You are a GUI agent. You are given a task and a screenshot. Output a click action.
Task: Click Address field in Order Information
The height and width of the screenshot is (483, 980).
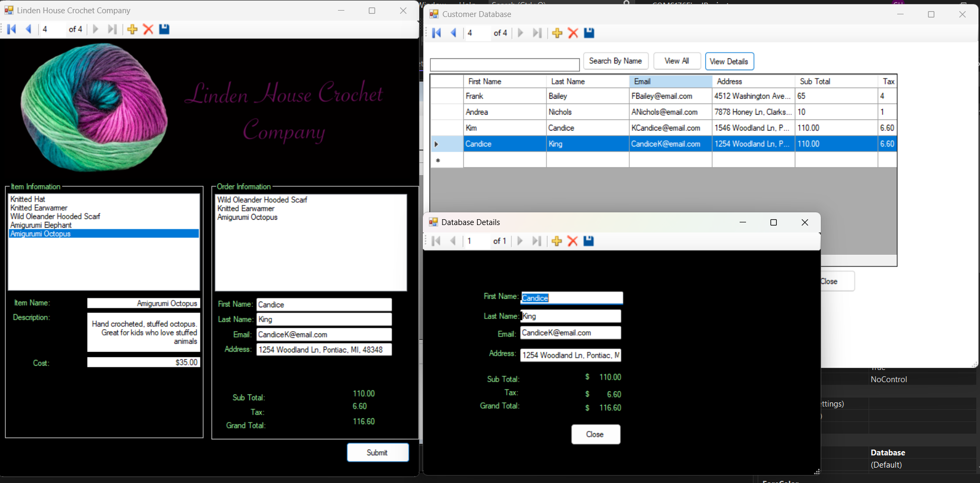324,350
